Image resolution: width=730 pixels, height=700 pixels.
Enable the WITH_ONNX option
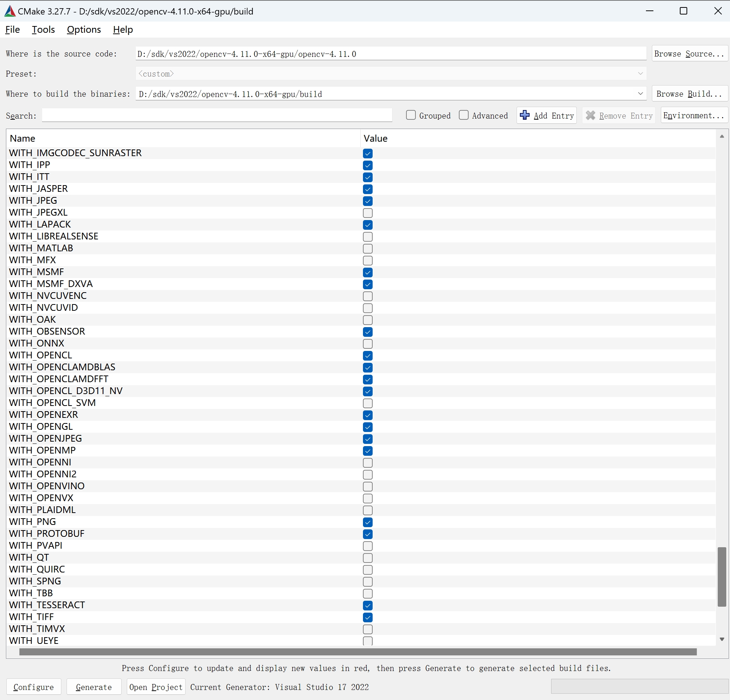click(x=368, y=343)
